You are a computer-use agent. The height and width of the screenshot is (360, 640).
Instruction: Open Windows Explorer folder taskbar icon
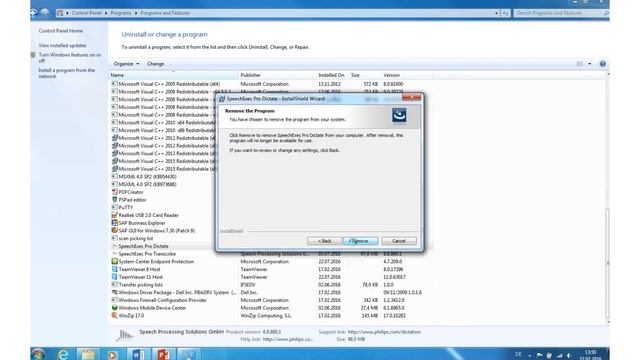pyautogui.click(x=87, y=354)
